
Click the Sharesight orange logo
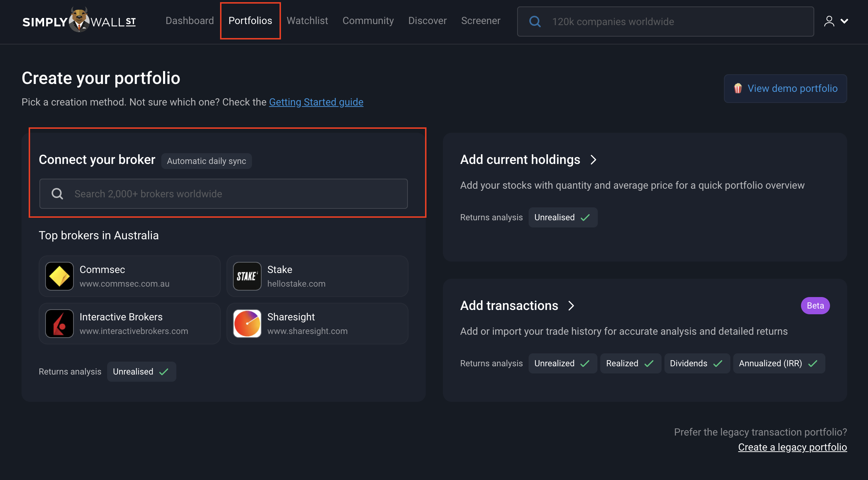pyautogui.click(x=247, y=324)
